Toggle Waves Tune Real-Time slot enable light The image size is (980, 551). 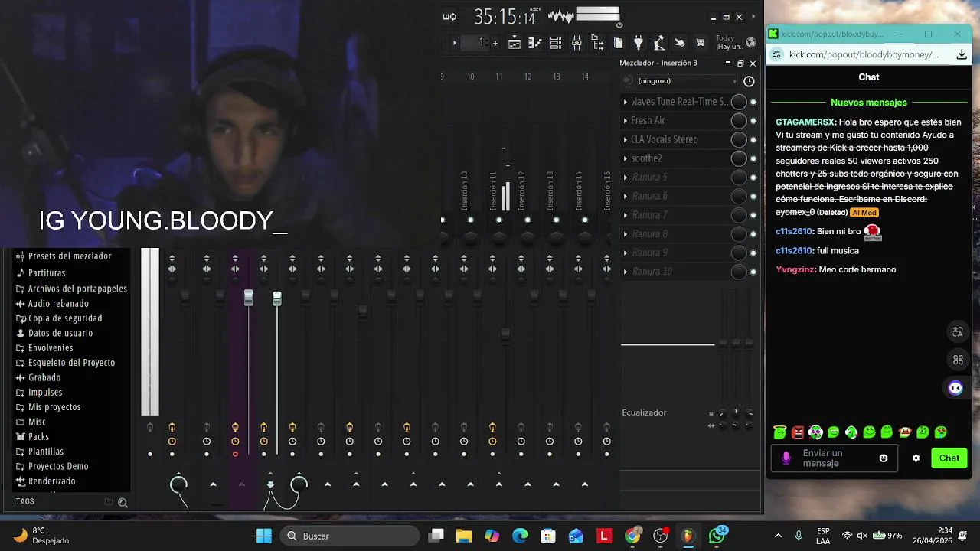pos(753,102)
